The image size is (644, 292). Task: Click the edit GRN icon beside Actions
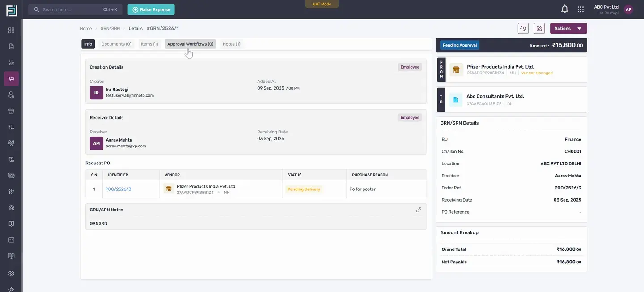pyautogui.click(x=539, y=28)
